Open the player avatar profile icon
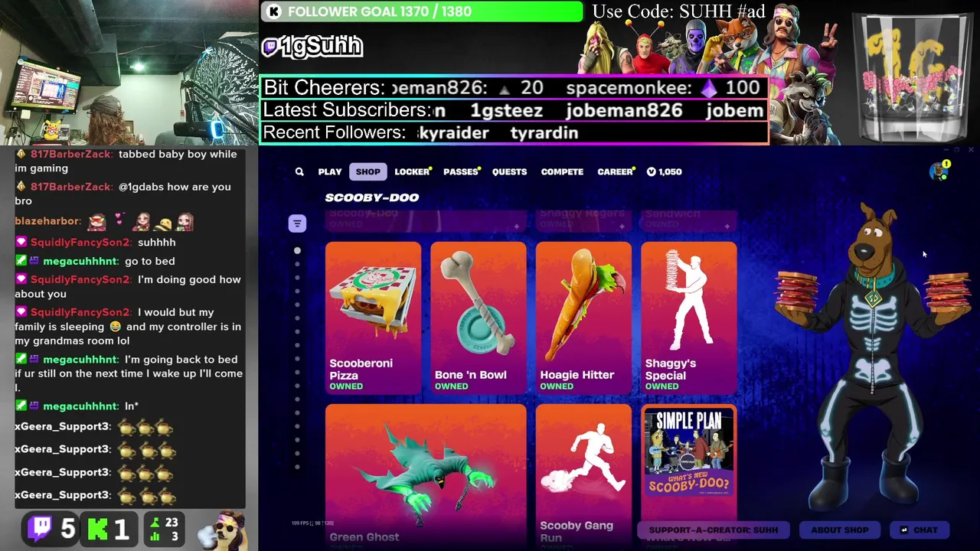Screen dimensions: 980x551 click(939, 172)
